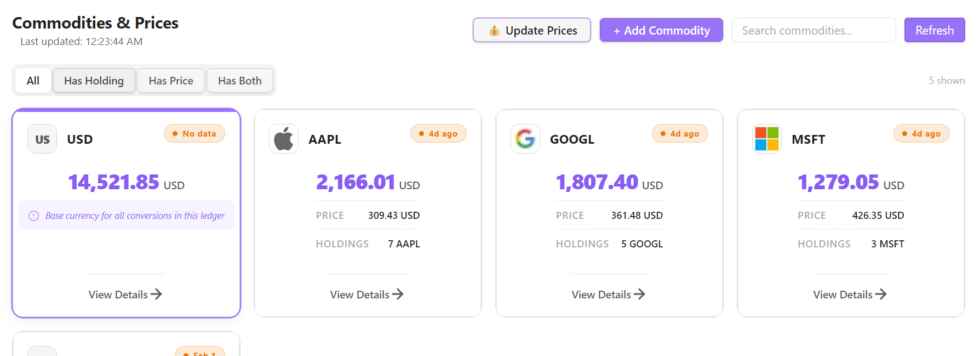Click the info icon beside base currency note
The height and width of the screenshot is (356, 980).
coord(33,216)
